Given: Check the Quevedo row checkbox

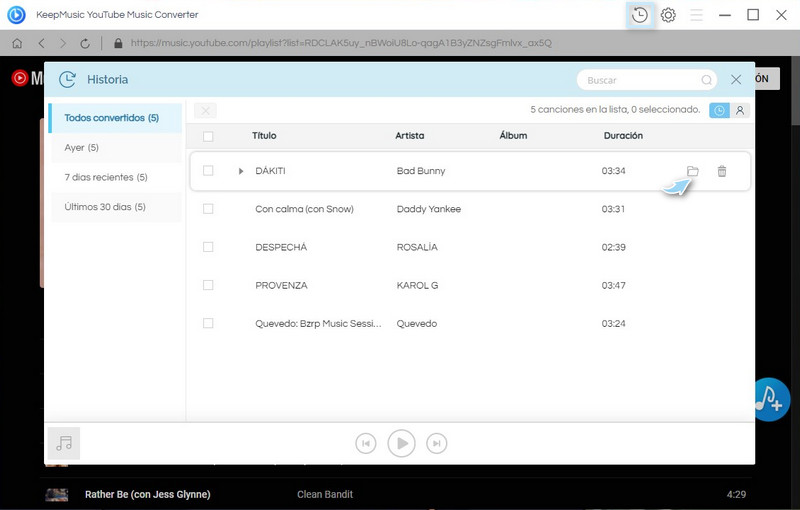Looking at the screenshot, I should [x=208, y=323].
